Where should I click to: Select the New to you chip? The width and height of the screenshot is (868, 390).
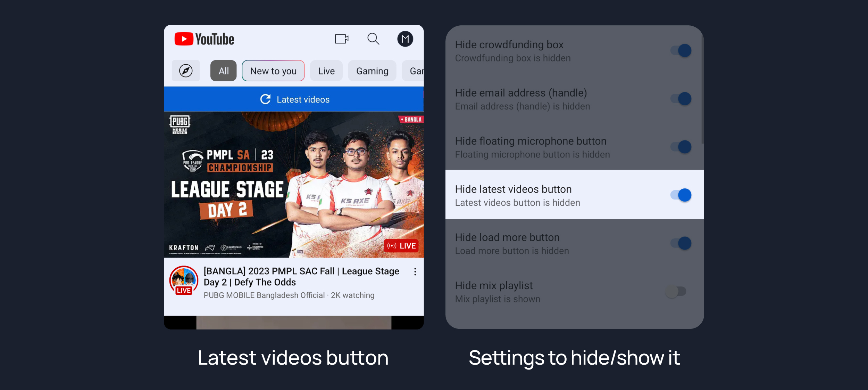(273, 71)
